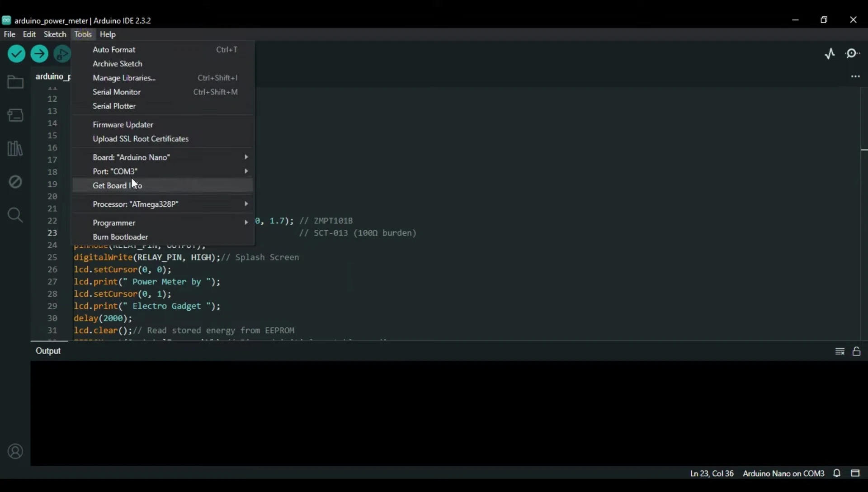Open the Sketch menu
Viewport: 868px width, 492px height.
[x=55, y=34]
